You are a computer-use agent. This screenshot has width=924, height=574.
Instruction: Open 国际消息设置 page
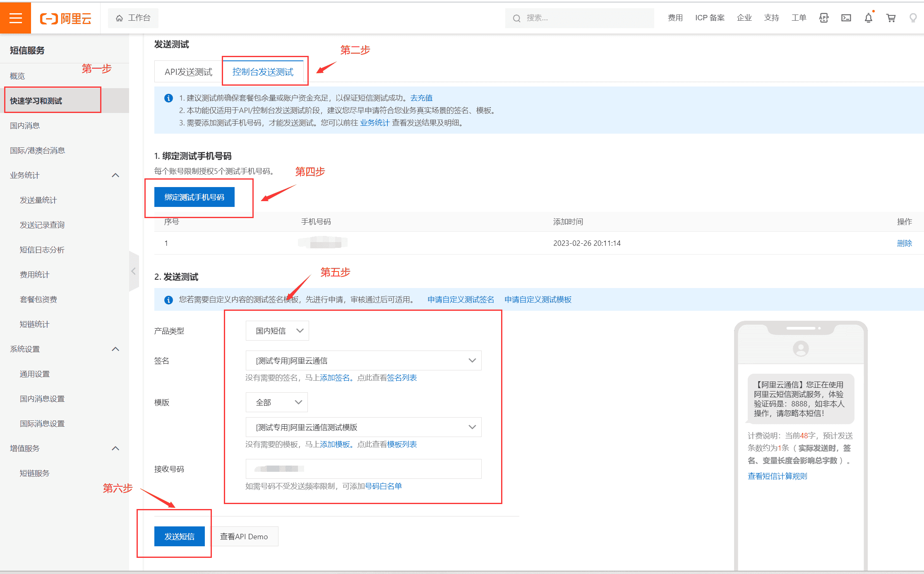click(42, 423)
